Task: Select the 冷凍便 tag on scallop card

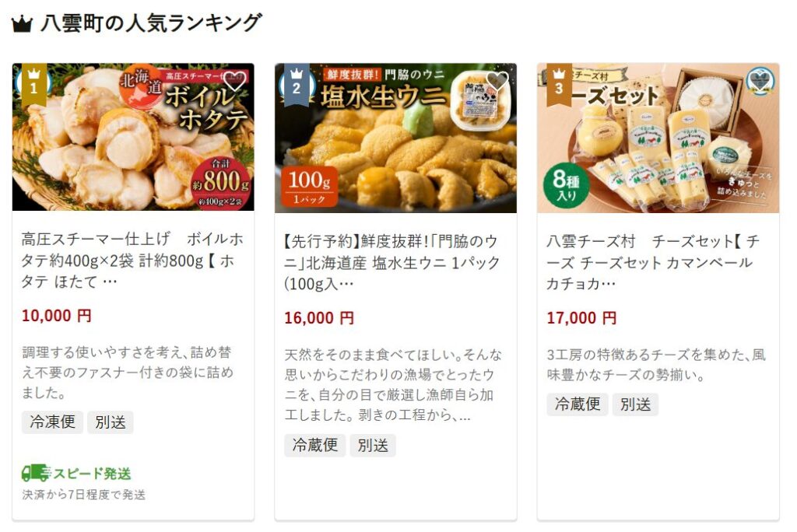Action: pos(52,422)
